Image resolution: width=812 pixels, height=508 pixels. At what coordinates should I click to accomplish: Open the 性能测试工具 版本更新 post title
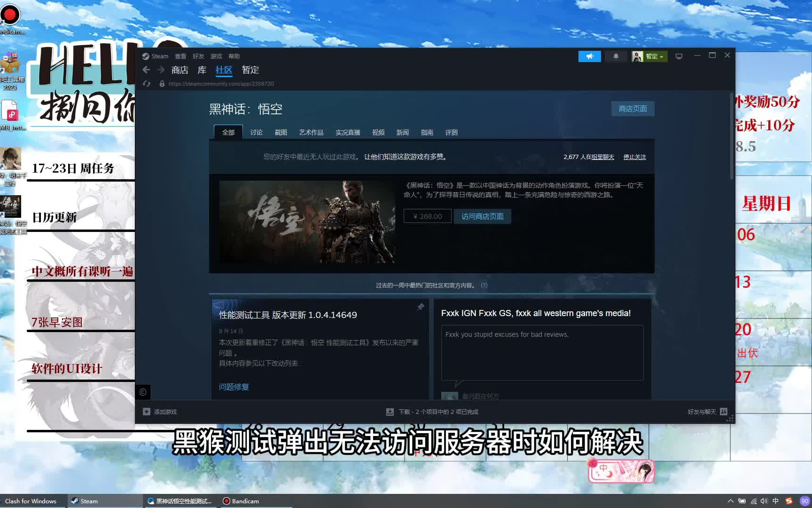coord(288,315)
